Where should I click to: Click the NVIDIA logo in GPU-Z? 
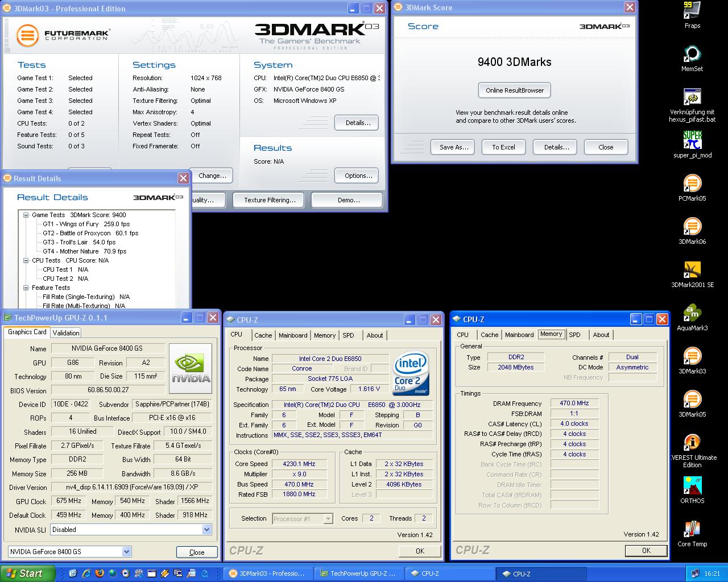click(191, 368)
